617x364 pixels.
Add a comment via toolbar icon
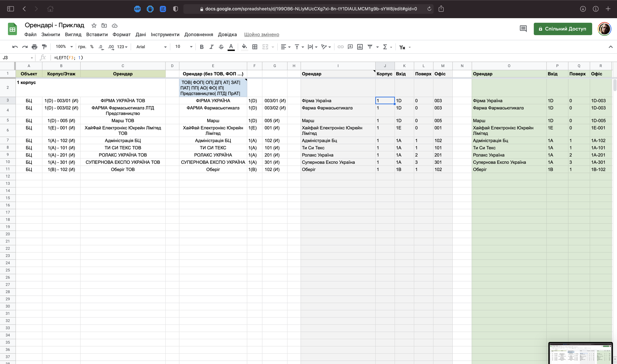(350, 47)
